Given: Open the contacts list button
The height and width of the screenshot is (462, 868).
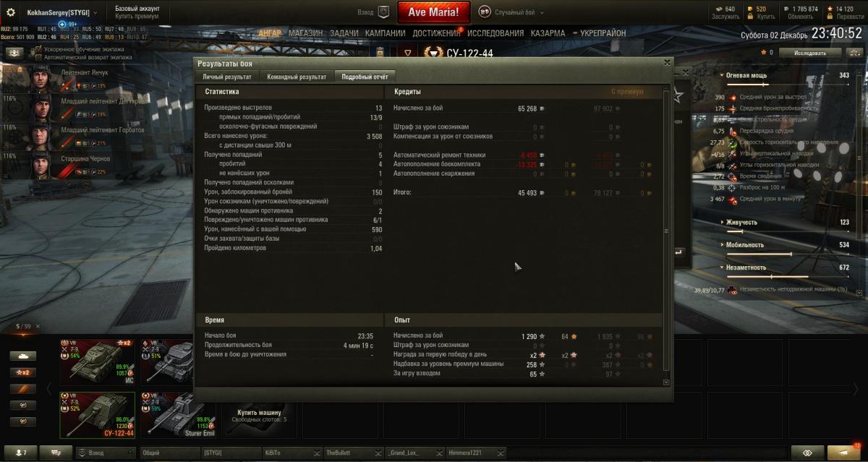Looking at the screenshot, I should coord(20,453).
